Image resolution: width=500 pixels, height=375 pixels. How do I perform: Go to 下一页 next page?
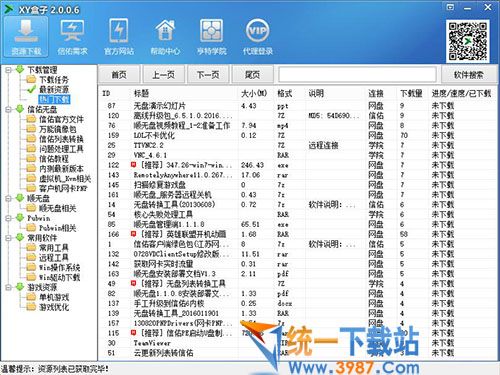point(208,75)
